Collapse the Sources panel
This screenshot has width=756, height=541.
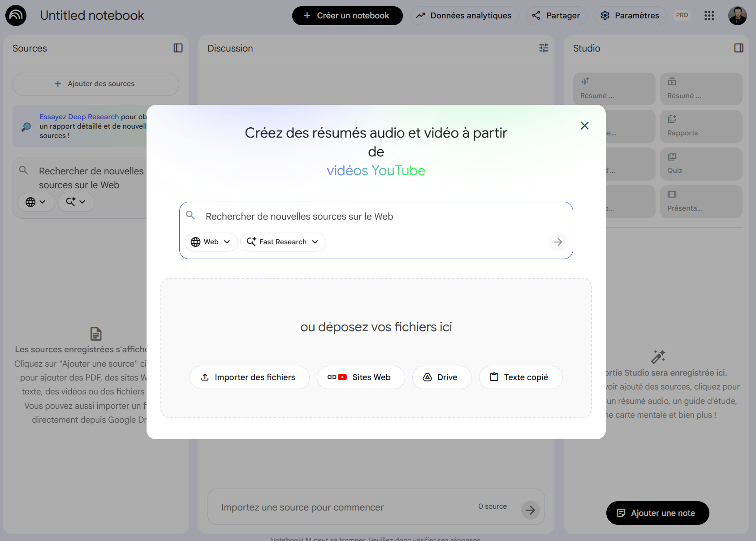click(x=177, y=48)
